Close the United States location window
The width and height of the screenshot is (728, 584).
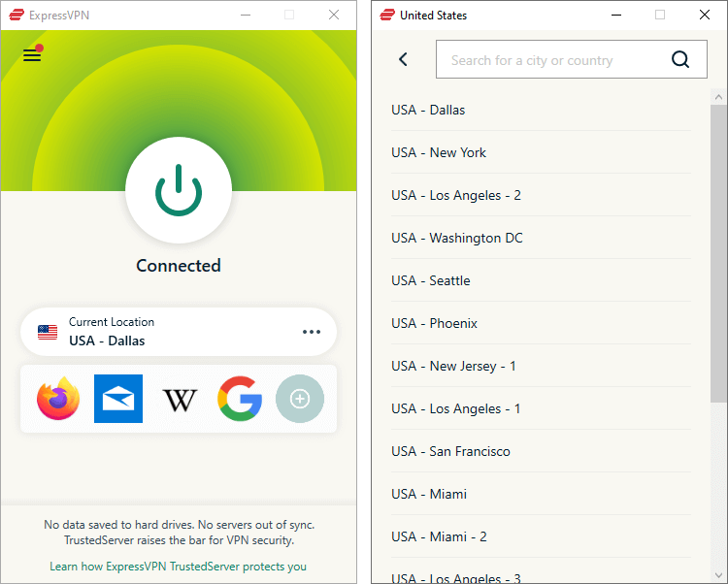pos(705,15)
